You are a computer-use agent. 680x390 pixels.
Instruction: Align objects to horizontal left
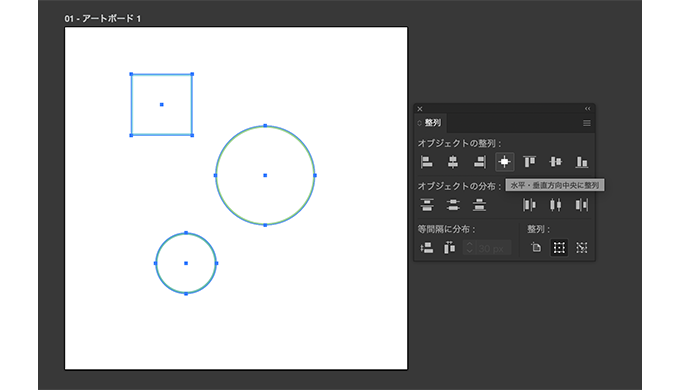tap(427, 162)
